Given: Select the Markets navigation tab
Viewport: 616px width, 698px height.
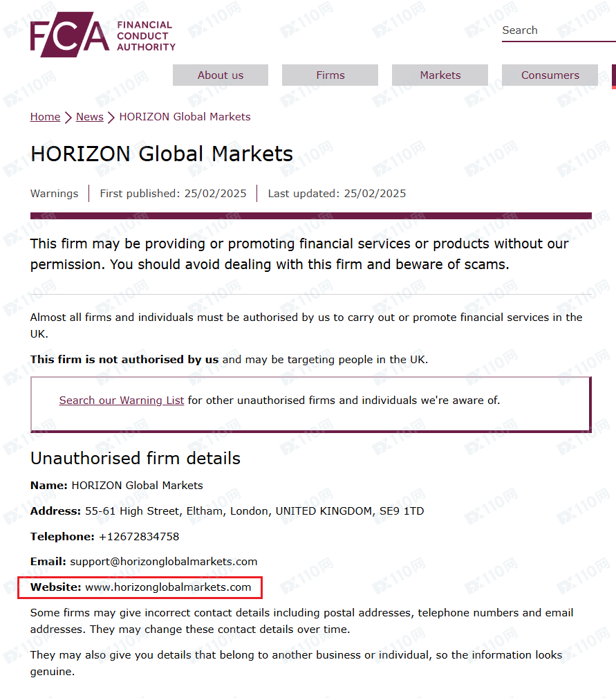Looking at the screenshot, I should tap(440, 75).
